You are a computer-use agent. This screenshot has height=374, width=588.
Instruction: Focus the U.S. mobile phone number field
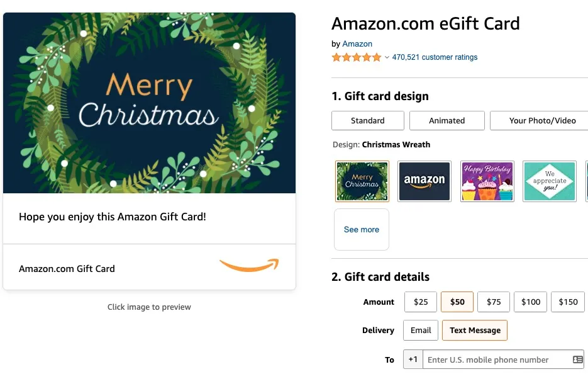click(497, 360)
